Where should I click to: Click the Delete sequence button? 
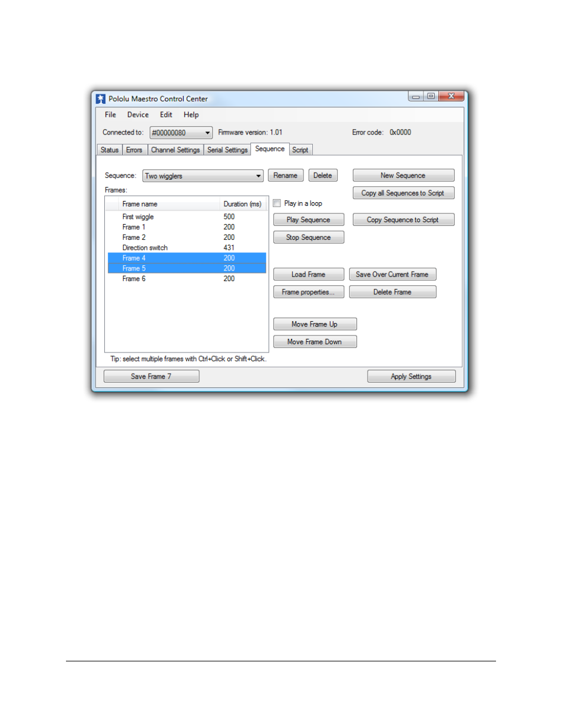pyautogui.click(x=323, y=176)
